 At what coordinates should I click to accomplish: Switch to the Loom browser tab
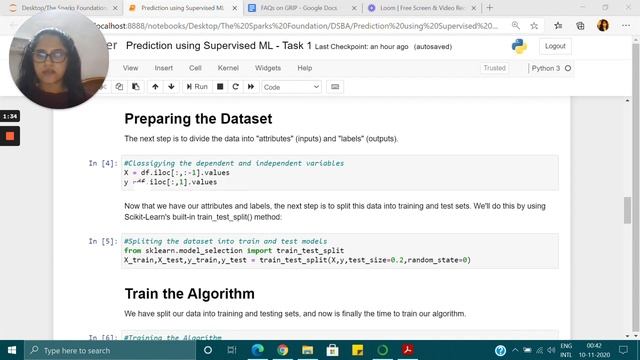point(421,8)
